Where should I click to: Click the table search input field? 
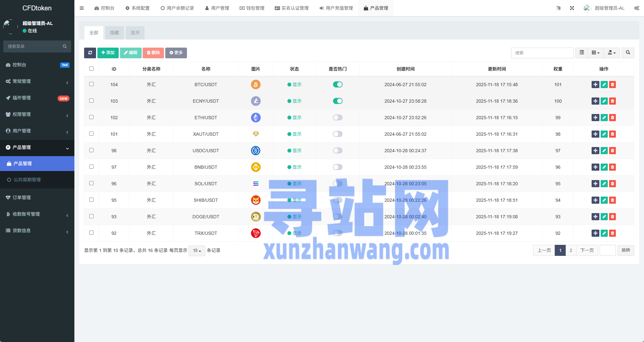pos(542,53)
